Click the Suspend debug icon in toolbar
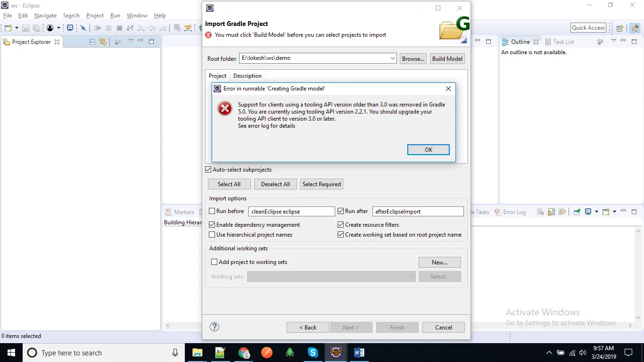This screenshot has width=644, height=362. [109, 28]
